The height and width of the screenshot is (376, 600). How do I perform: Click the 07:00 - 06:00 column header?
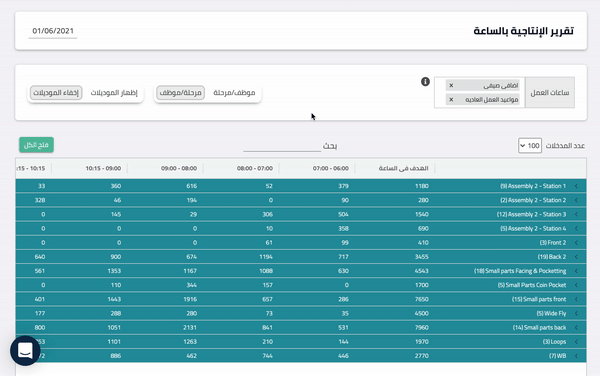pyautogui.click(x=331, y=168)
